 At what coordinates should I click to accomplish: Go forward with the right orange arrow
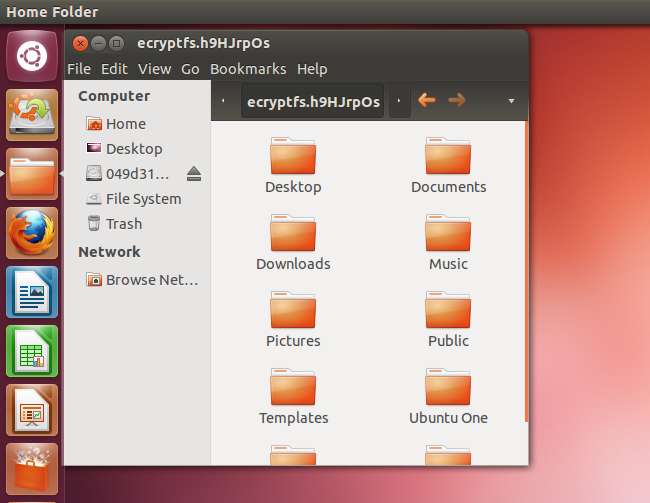coord(457,100)
